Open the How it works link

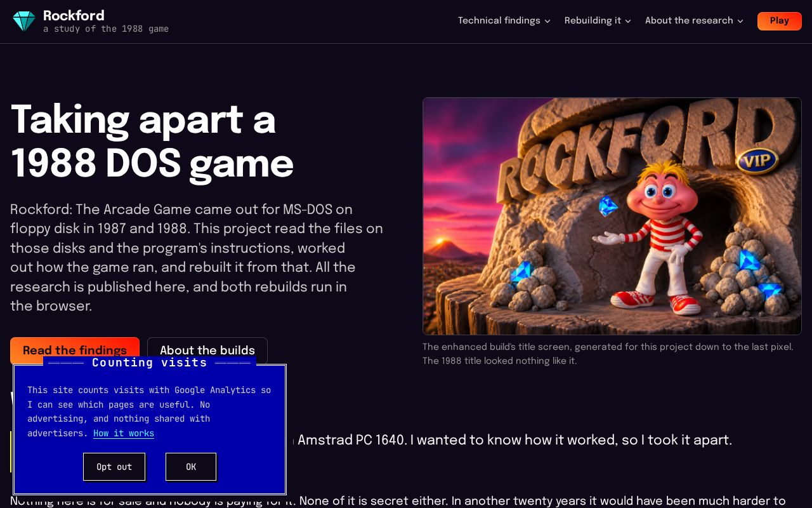click(x=124, y=433)
